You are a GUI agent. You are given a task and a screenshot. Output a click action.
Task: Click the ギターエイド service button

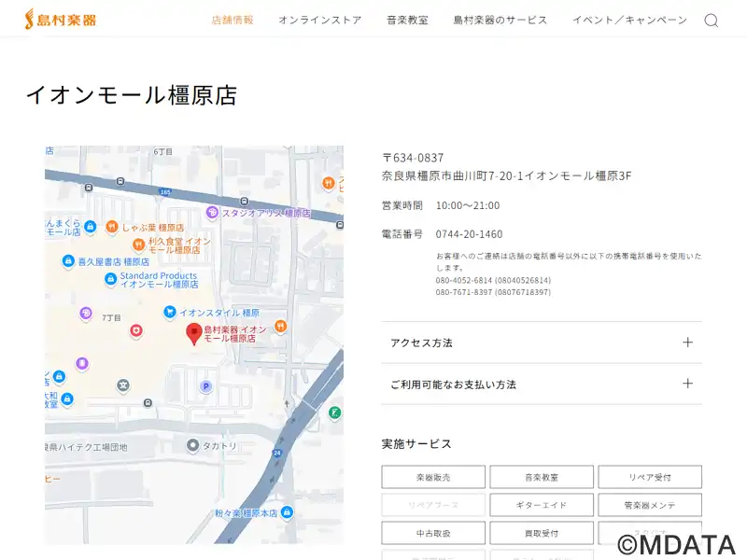pyautogui.click(x=542, y=505)
